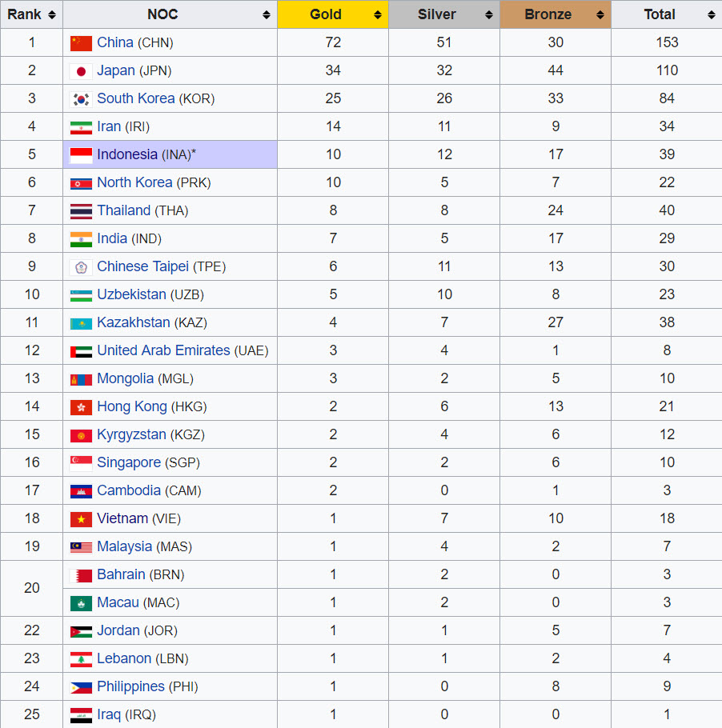This screenshot has width=722, height=728.
Task: Open the Mongolia link
Action: [125, 378]
